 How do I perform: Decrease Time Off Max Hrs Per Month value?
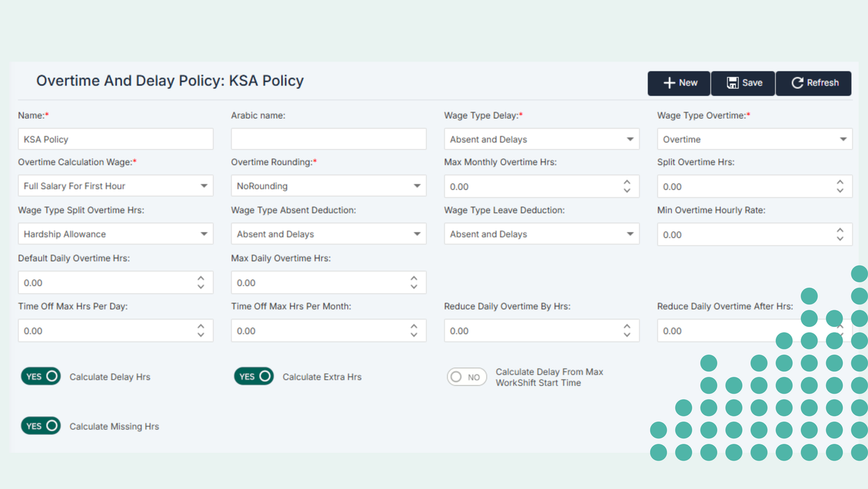(x=414, y=335)
